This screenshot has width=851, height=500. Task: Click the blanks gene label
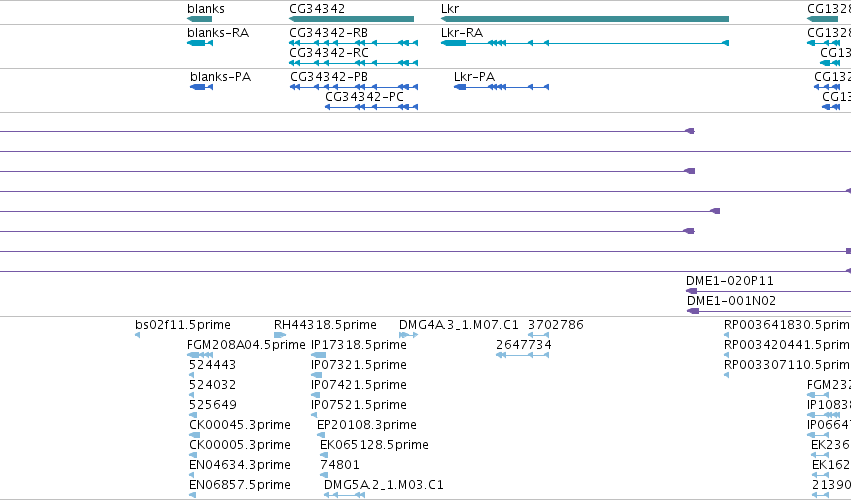(206, 9)
